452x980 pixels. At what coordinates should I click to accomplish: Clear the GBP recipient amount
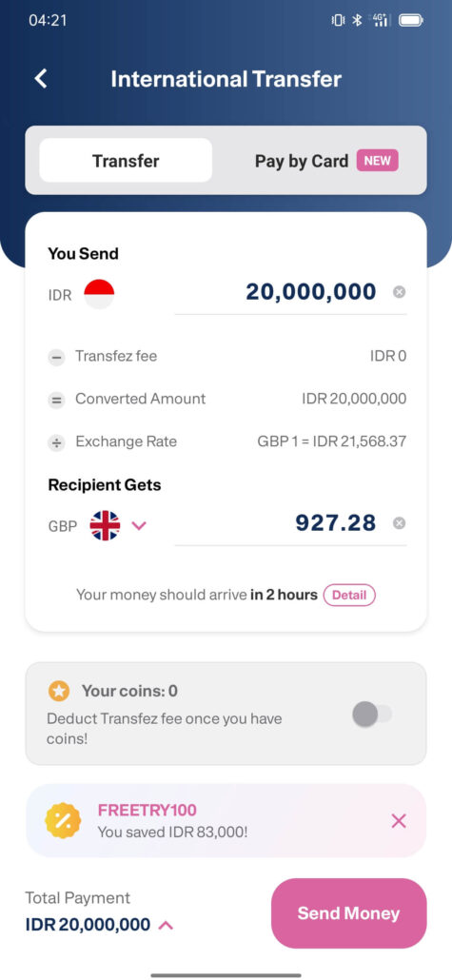point(399,523)
